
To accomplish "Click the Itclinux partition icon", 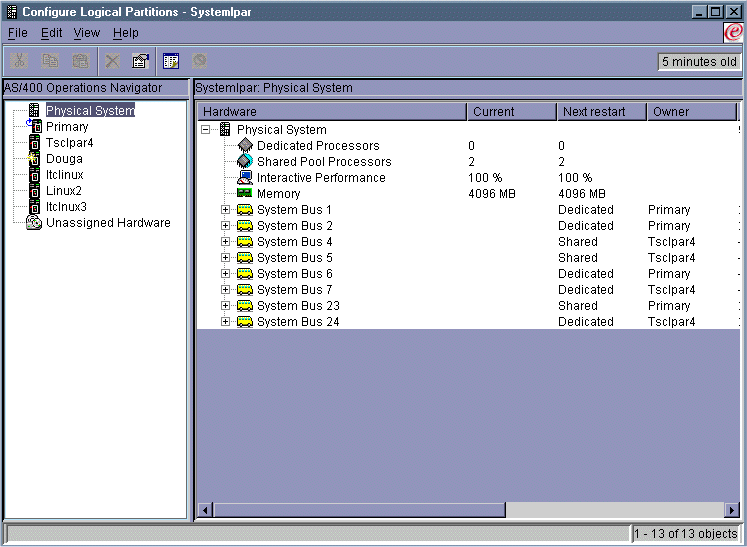I will pos(34,174).
